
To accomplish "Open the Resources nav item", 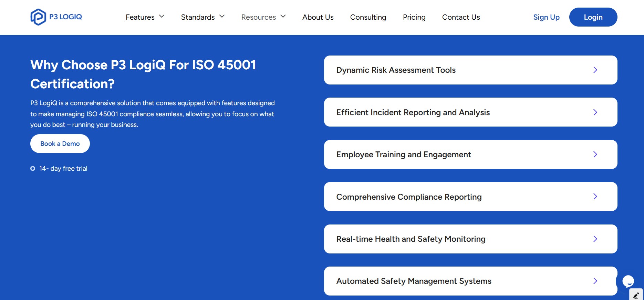I will (x=259, y=17).
